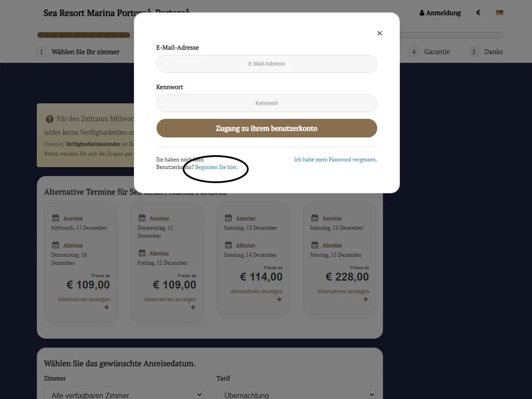The image size is (532, 399).
Task: Click the calendar icon beside Mittwoch, 17 Dezember Anreise
Action: point(55,218)
